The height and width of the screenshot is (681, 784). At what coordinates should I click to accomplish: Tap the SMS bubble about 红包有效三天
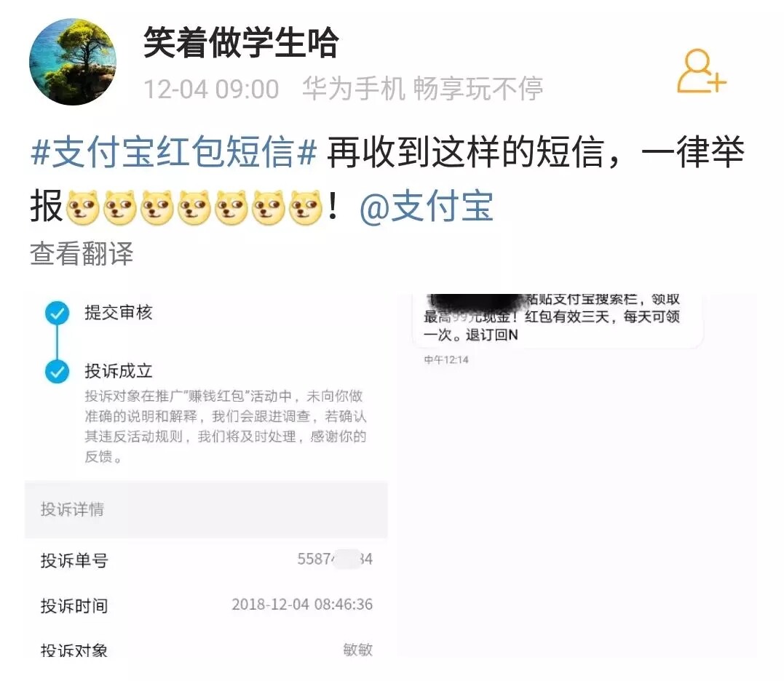point(558,320)
